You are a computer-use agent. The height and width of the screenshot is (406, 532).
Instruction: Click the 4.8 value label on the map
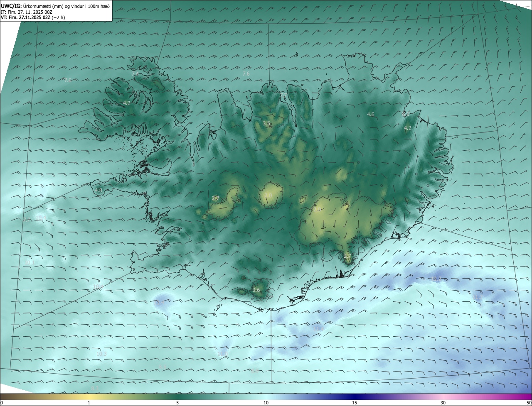pyautogui.click(x=99, y=190)
